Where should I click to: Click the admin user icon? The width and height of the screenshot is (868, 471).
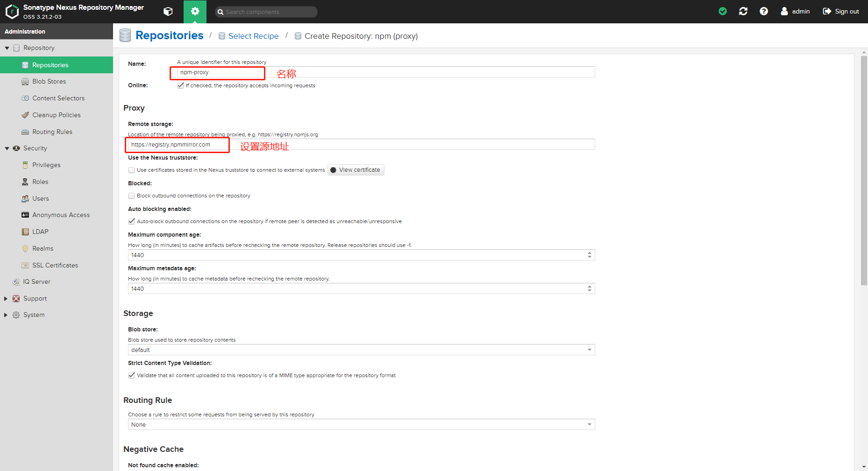[784, 11]
